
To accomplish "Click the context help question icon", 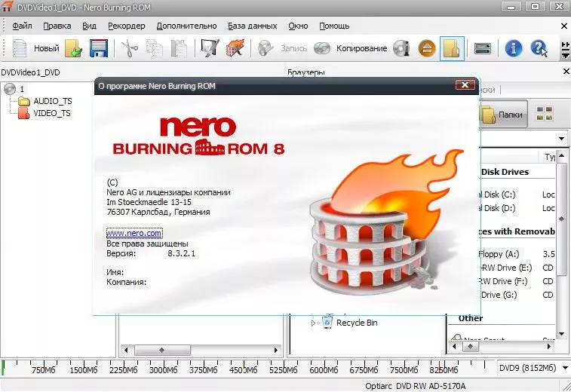I will pyautogui.click(x=539, y=48).
